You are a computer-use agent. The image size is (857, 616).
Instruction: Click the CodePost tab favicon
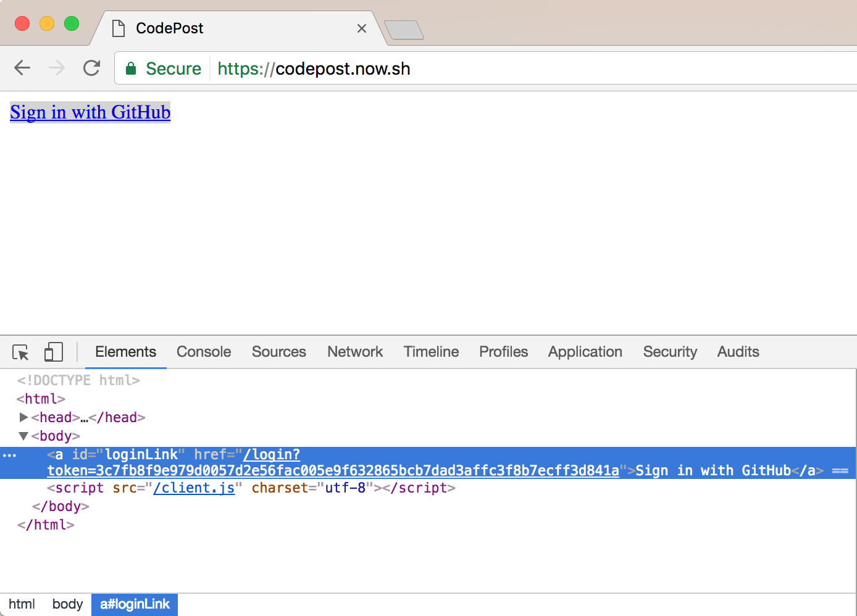(118, 28)
